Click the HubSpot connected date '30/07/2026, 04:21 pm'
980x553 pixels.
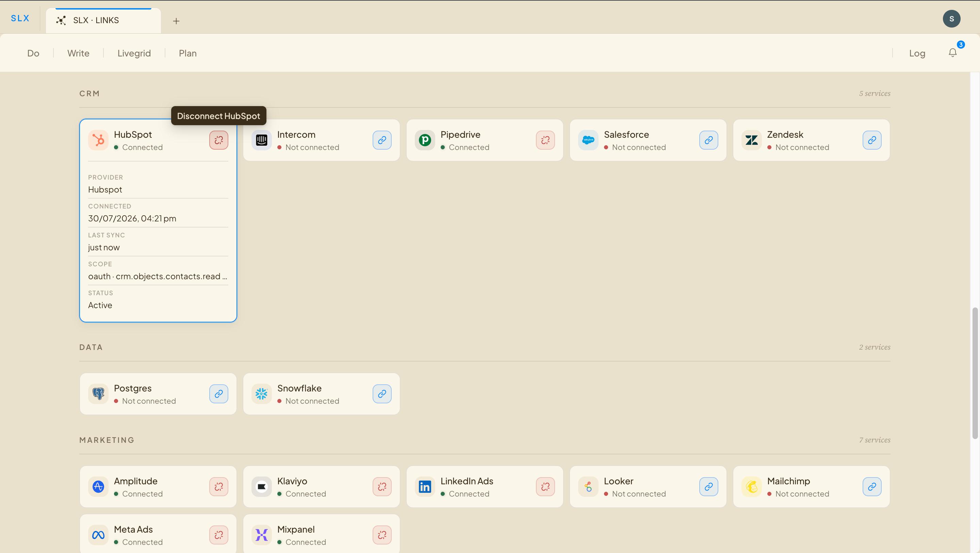point(132,218)
